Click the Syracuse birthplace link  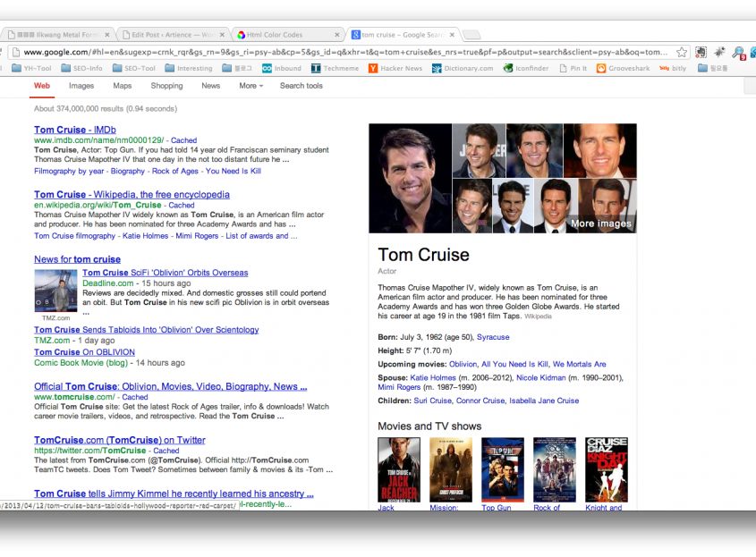[493, 337]
